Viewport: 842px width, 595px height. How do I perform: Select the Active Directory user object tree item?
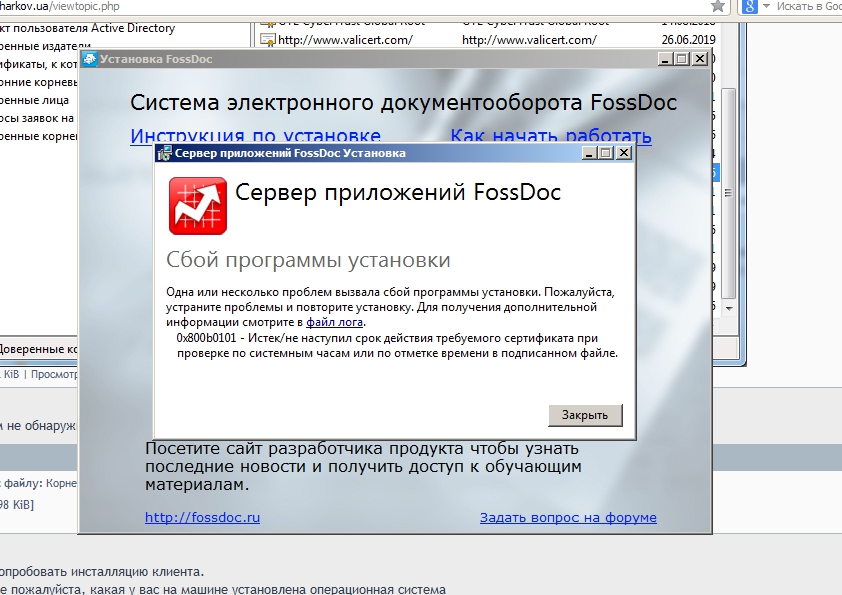(x=88, y=28)
